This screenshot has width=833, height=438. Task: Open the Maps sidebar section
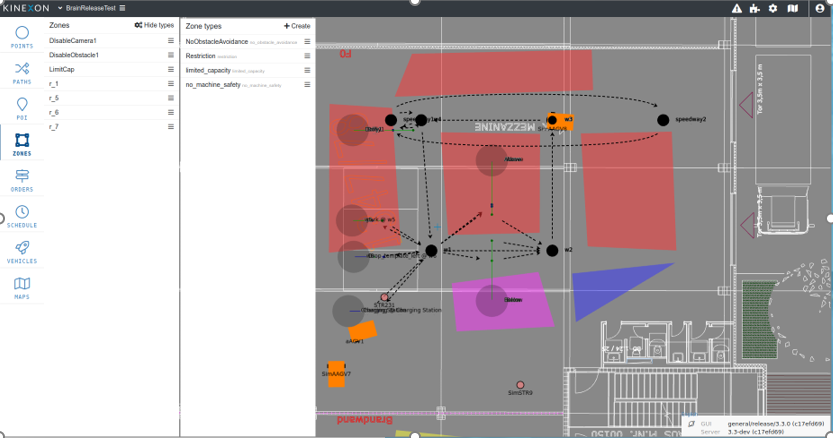pyautogui.click(x=21, y=288)
